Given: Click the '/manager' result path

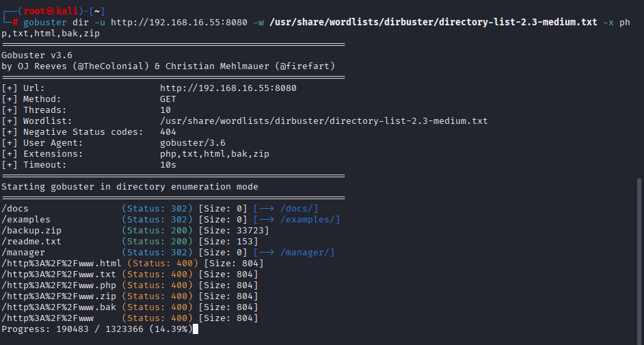Looking at the screenshot, I should click(x=23, y=253).
